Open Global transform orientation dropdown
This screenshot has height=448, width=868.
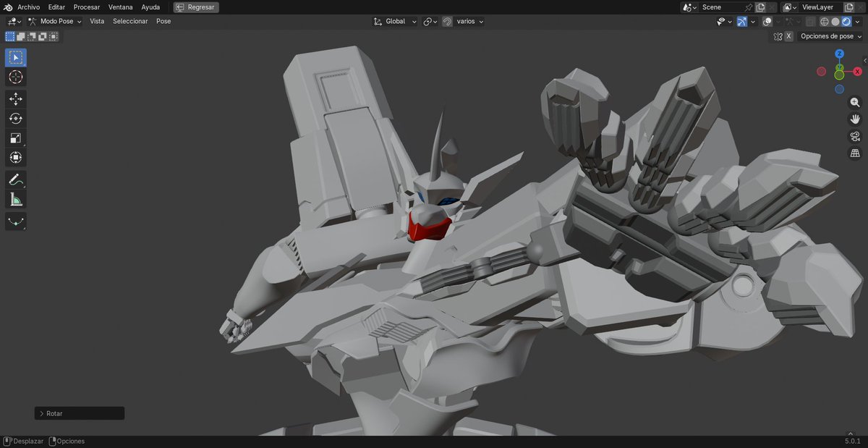[395, 21]
